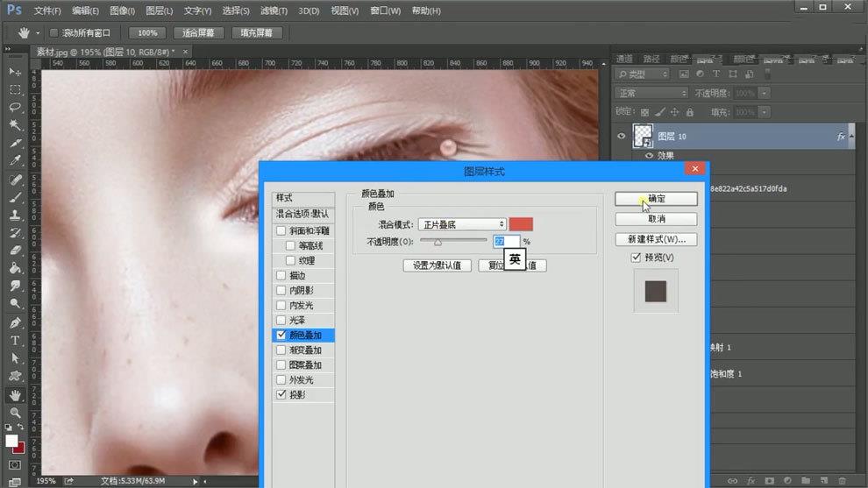Image resolution: width=868 pixels, height=488 pixels.
Task: Select the Clone Stamp tool
Action: [15, 215]
